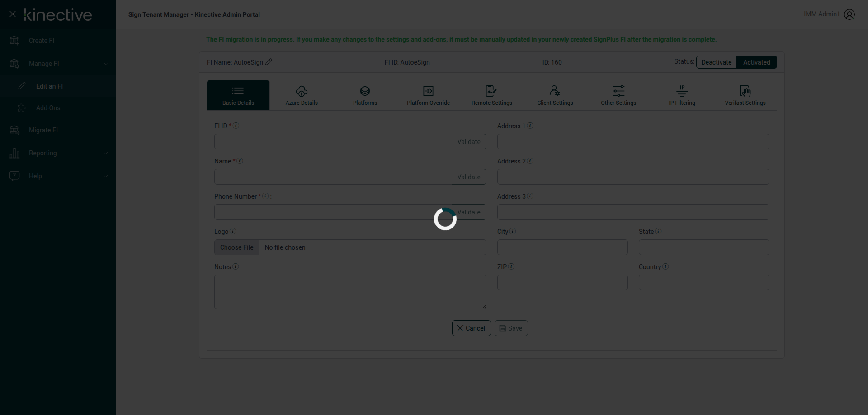The width and height of the screenshot is (868, 415).
Task: Focus the Address 2 input field
Action: [x=633, y=177]
